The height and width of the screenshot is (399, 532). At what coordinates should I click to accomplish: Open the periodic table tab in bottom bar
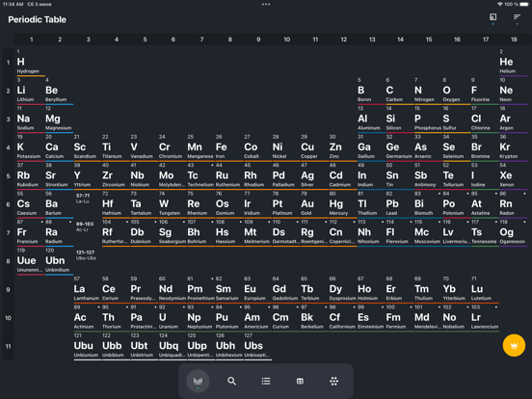click(198, 381)
